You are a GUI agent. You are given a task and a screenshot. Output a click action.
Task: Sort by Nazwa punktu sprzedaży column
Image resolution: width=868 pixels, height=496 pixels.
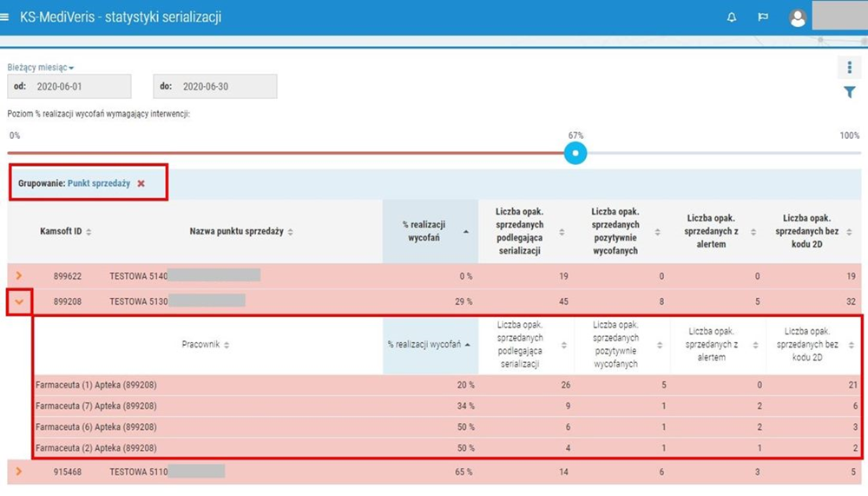click(x=290, y=232)
